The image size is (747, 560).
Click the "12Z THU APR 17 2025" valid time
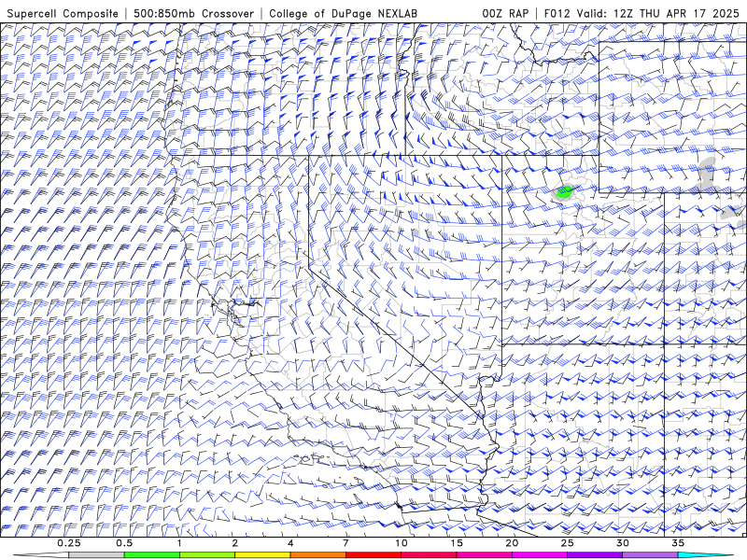coord(676,14)
